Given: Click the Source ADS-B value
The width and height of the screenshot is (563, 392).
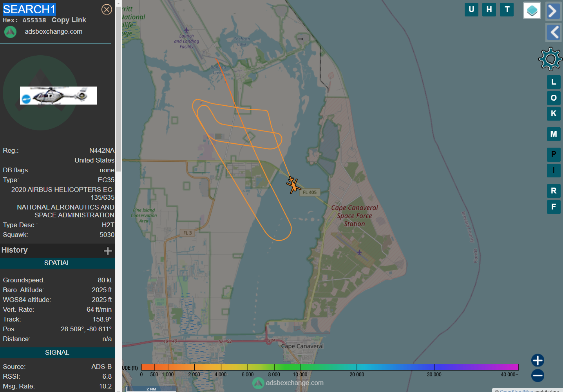Looking at the screenshot, I should (101, 367).
